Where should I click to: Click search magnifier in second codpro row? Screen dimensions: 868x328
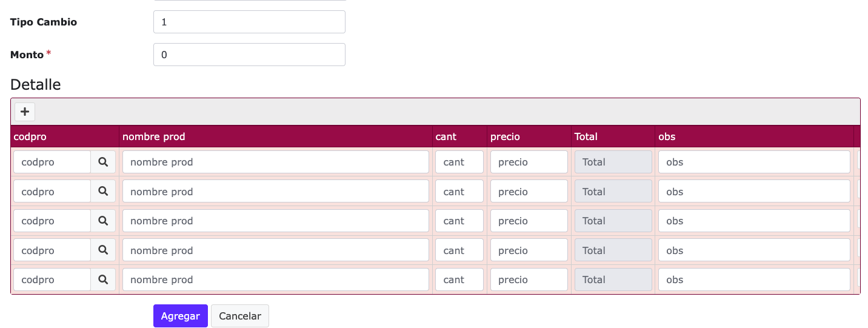tap(103, 191)
